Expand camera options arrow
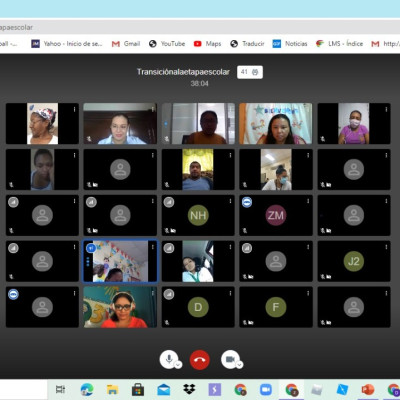This screenshot has height=400, width=400. [240, 365]
